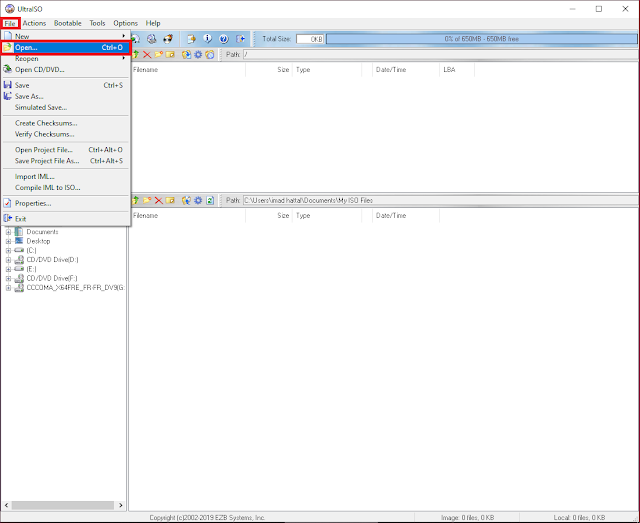
Task: Click the Total Size value field
Action: tap(310, 39)
